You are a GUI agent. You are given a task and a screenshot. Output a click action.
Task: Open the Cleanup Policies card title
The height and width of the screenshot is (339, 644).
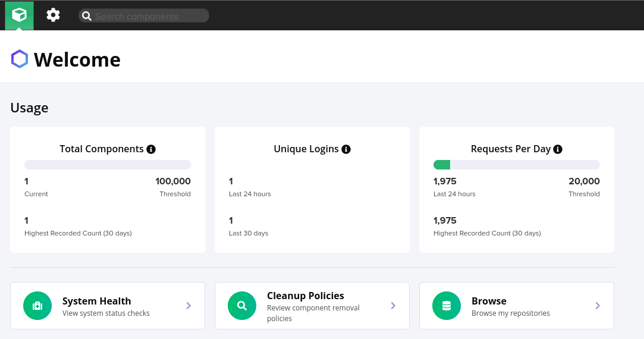click(x=306, y=296)
